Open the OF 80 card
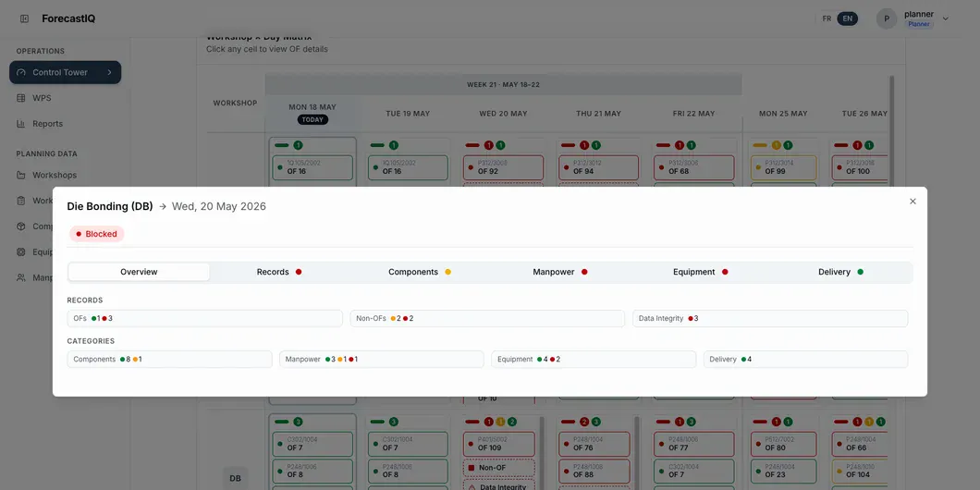 [783, 444]
